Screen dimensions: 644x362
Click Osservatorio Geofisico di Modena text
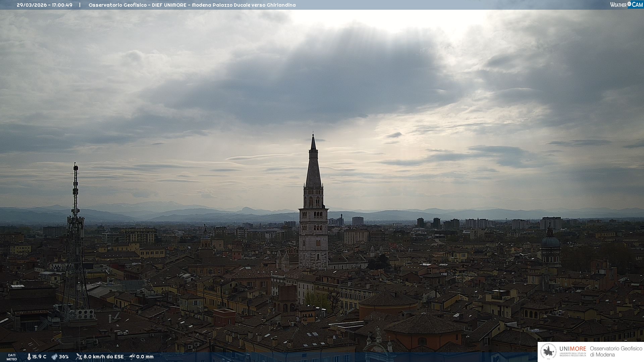(x=616, y=352)
